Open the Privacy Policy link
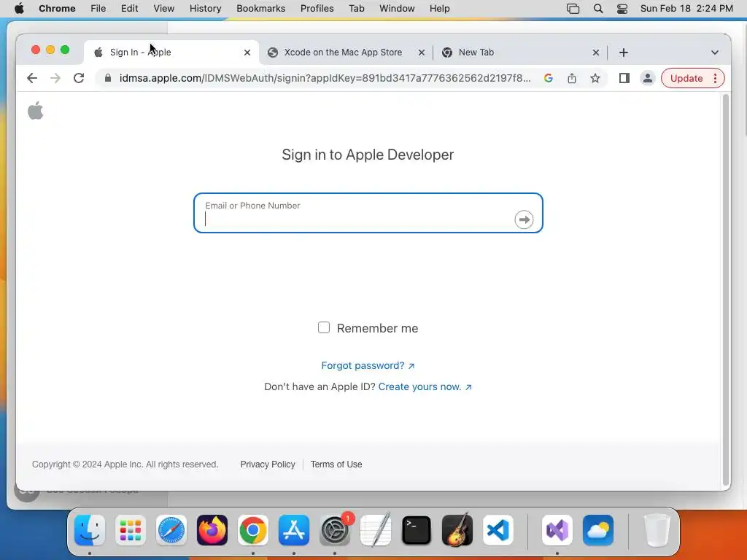Image resolution: width=747 pixels, height=560 pixels. click(268, 464)
